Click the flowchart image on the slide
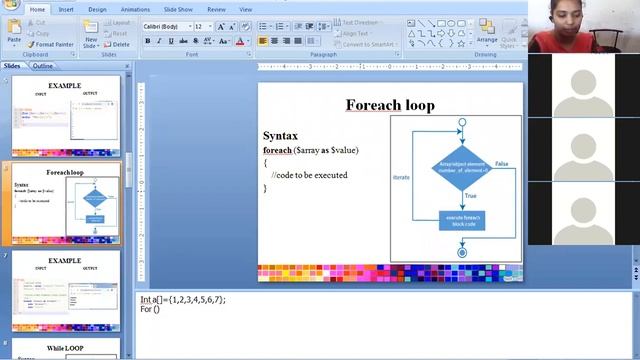 (x=456, y=189)
